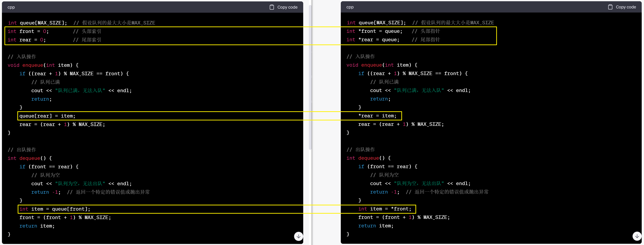
Task: Click '*rear = item;' in right block
Action: (377, 116)
